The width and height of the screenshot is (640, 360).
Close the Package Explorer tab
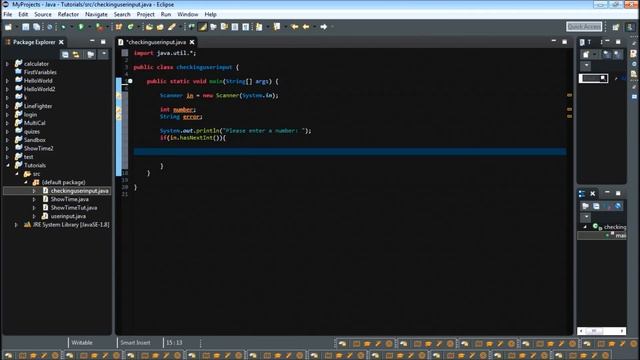click(x=61, y=42)
